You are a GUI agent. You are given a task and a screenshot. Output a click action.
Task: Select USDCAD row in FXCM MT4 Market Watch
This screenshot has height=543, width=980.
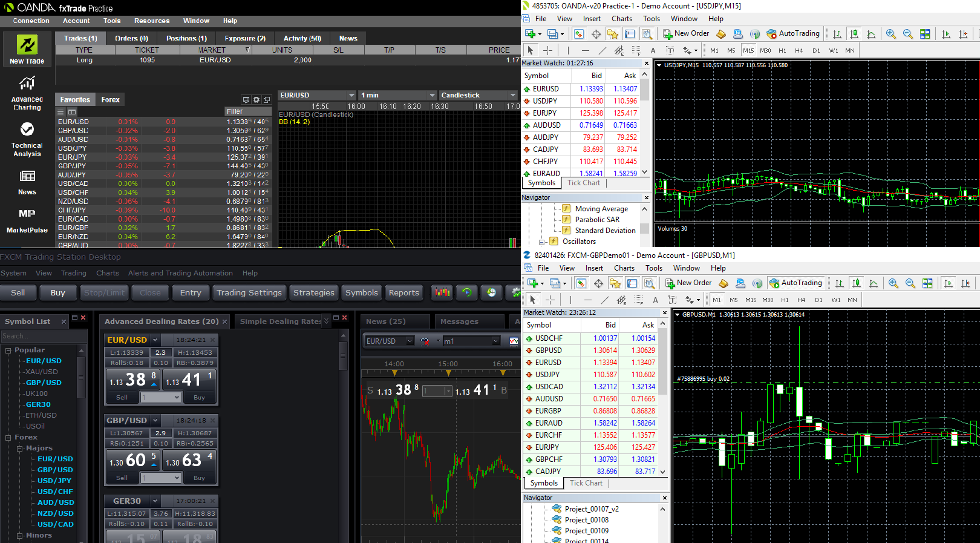click(x=595, y=387)
